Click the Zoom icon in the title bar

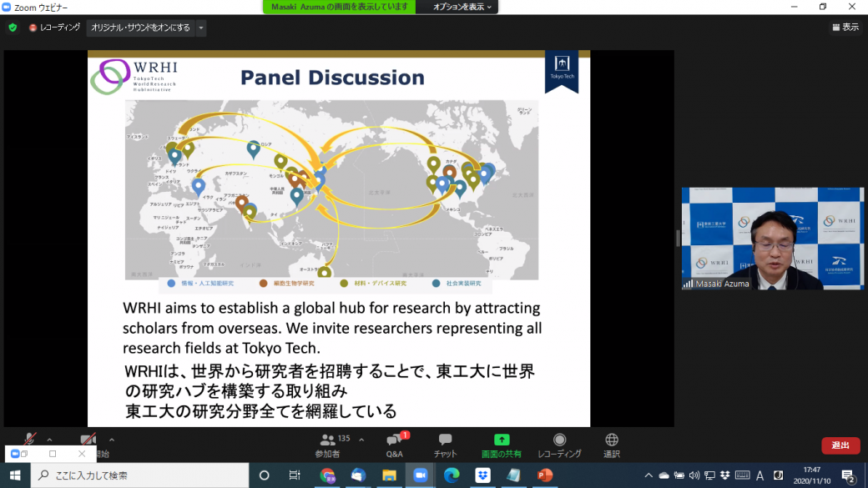[6, 8]
